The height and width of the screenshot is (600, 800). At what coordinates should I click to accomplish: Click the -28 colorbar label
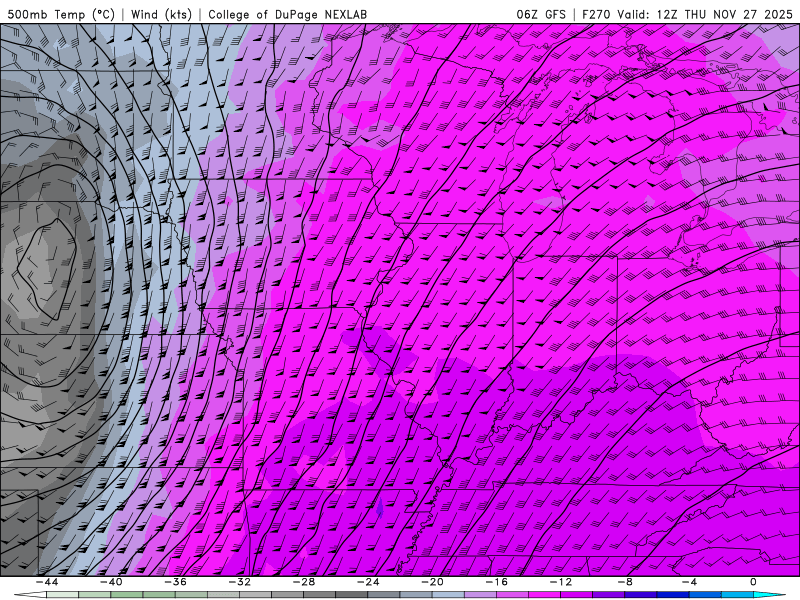tap(304, 582)
